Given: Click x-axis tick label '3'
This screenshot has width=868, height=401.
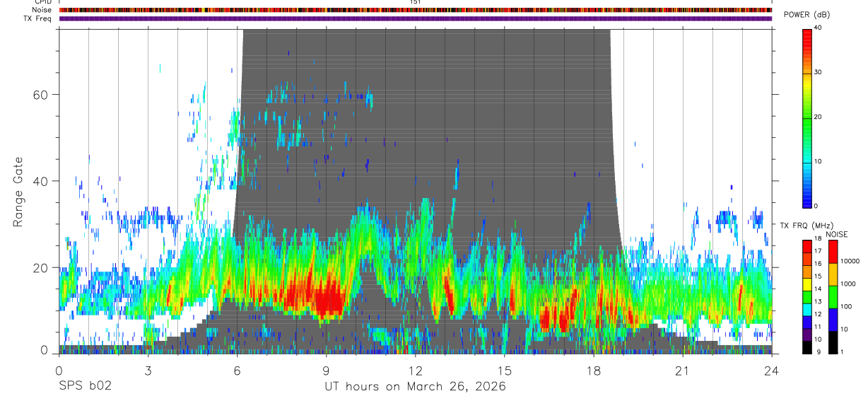Looking at the screenshot, I should click(x=148, y=371).
